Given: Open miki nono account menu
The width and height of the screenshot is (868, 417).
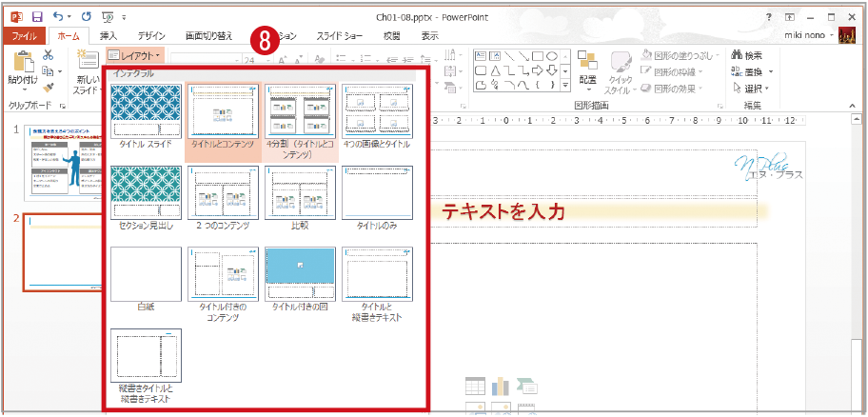Looking at the screenshot, I should coord(809,36).
